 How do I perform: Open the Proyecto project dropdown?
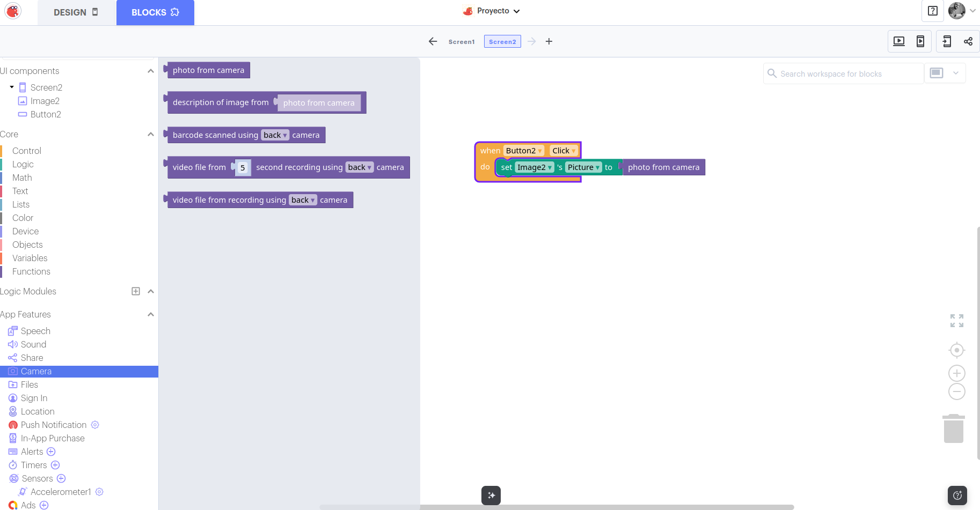pyautogui.click(x=492, y=11)
